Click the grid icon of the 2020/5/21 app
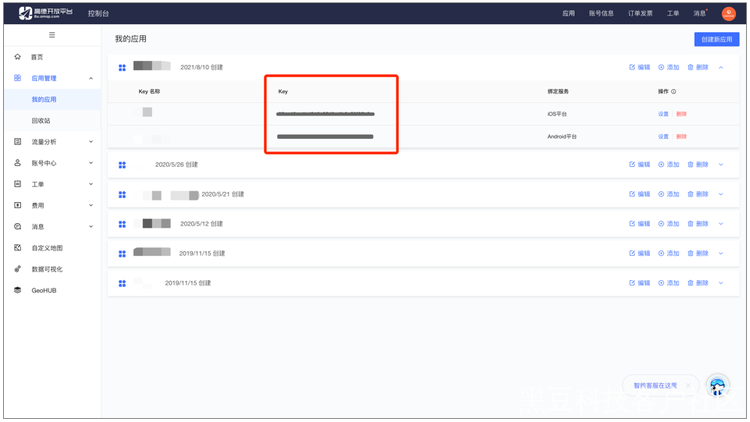The width and height of the screenshot is (750, 422). pos(122,195)
